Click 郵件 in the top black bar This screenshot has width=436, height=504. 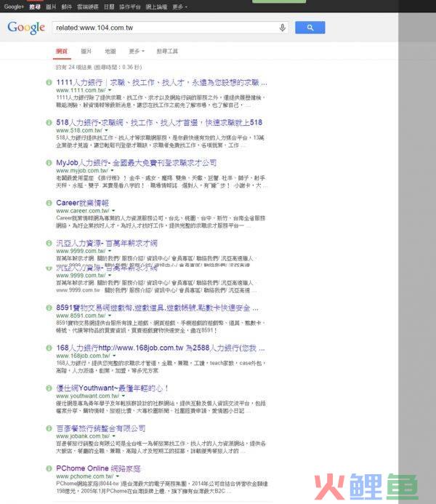(66, 7)
